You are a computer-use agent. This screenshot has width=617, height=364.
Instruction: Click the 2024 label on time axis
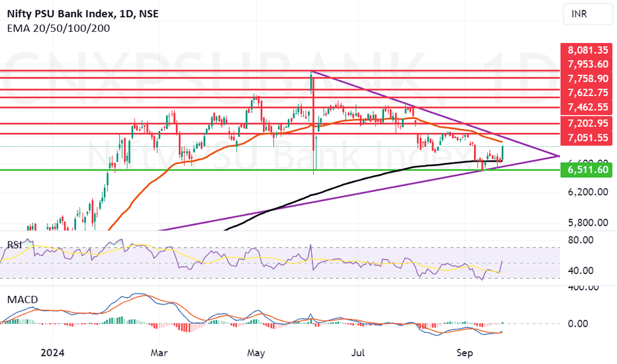coord(52,353)
